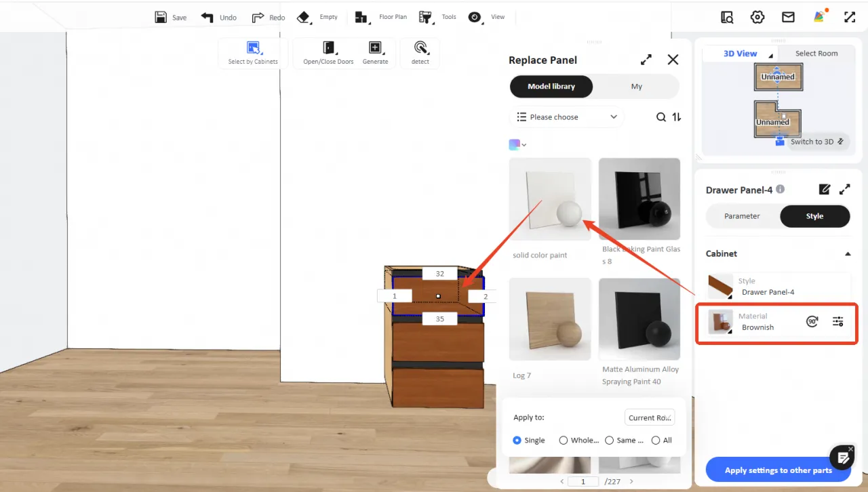Click Apply settings to other parts
Screen dimensions: 868x492
(x=778, y=470)
